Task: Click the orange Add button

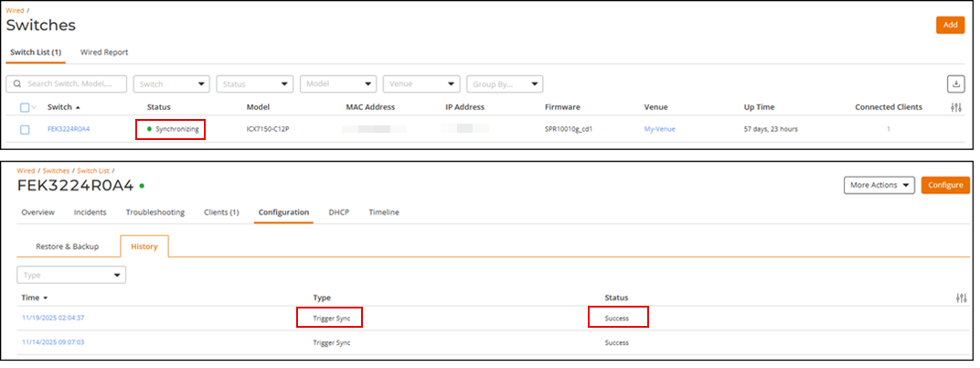Action: point(950,25)
